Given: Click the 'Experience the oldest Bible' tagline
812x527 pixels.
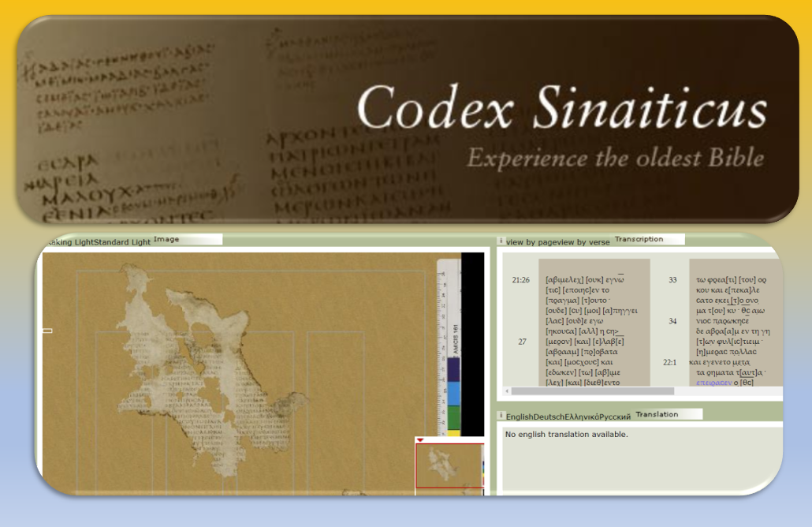Looking at the screenshot, I should tap(615, 158).
